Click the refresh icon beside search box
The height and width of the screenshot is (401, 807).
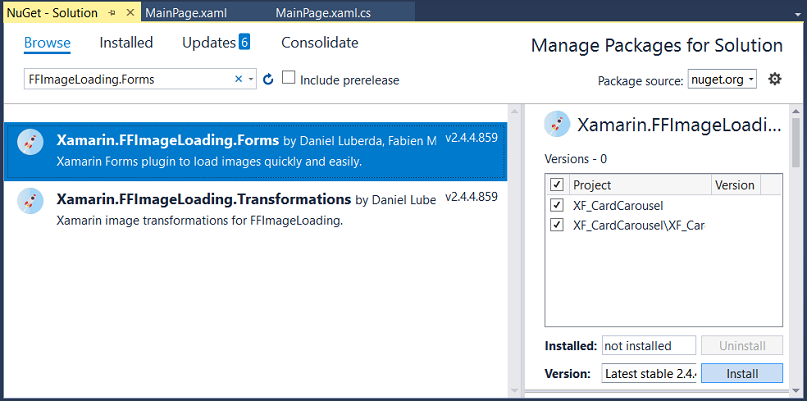coord(268,79)
